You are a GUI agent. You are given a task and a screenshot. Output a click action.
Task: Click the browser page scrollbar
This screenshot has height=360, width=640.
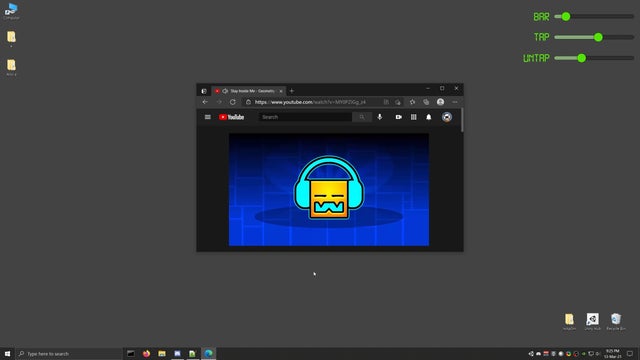pyautogui.click(x=462, y=120)
